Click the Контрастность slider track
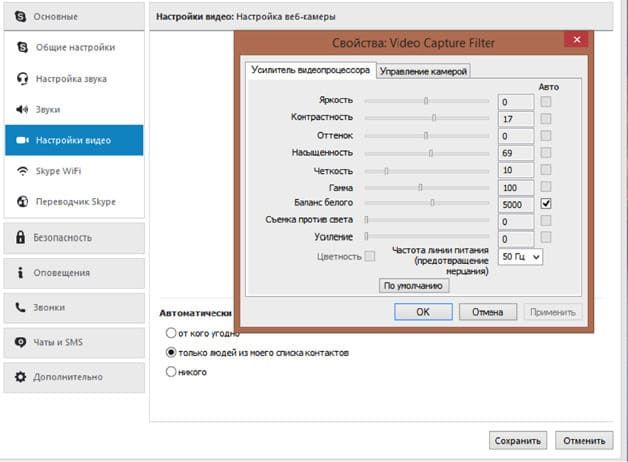The height and width of the screenshot is (462, 628). coord(427,118)
